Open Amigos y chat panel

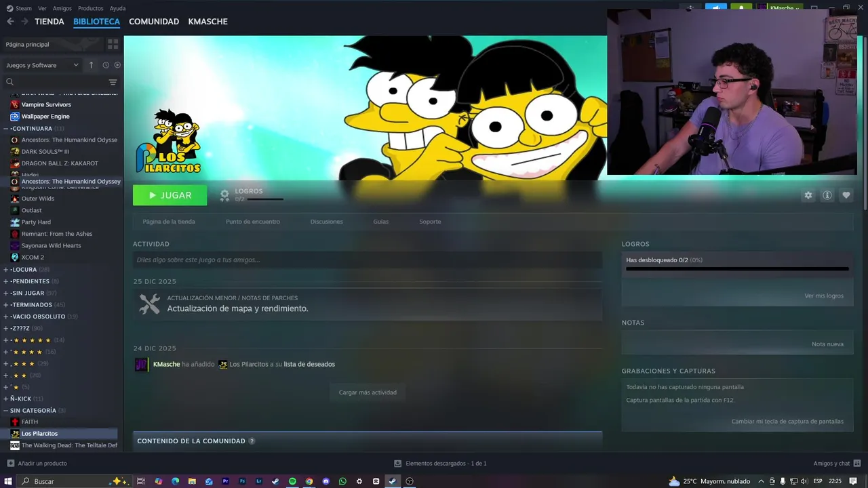[x=837, y=464]
